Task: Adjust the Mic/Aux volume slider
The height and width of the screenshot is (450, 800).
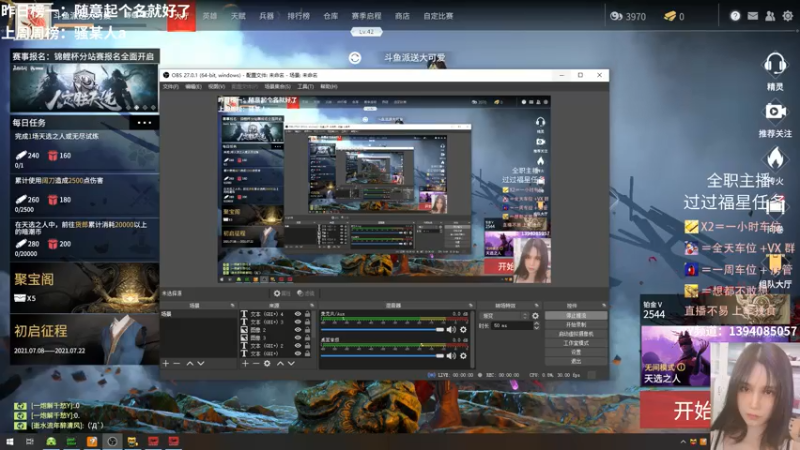Action: point(382,330)
